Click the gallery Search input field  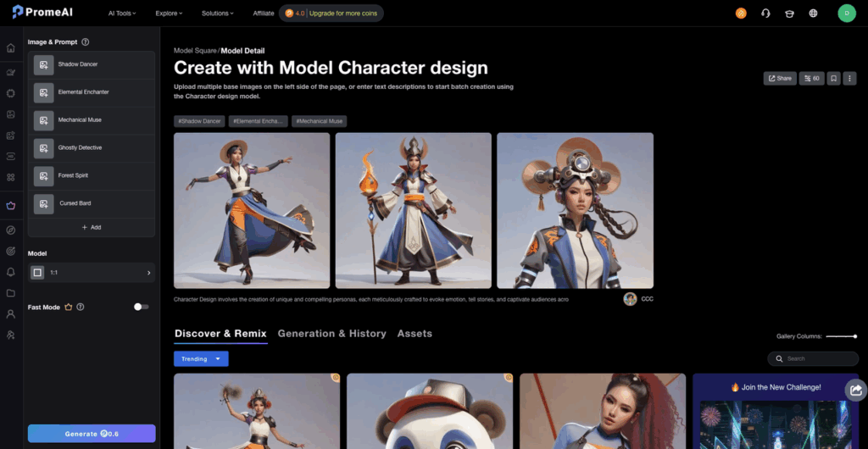pyautogui.click(x=813, y=359)
